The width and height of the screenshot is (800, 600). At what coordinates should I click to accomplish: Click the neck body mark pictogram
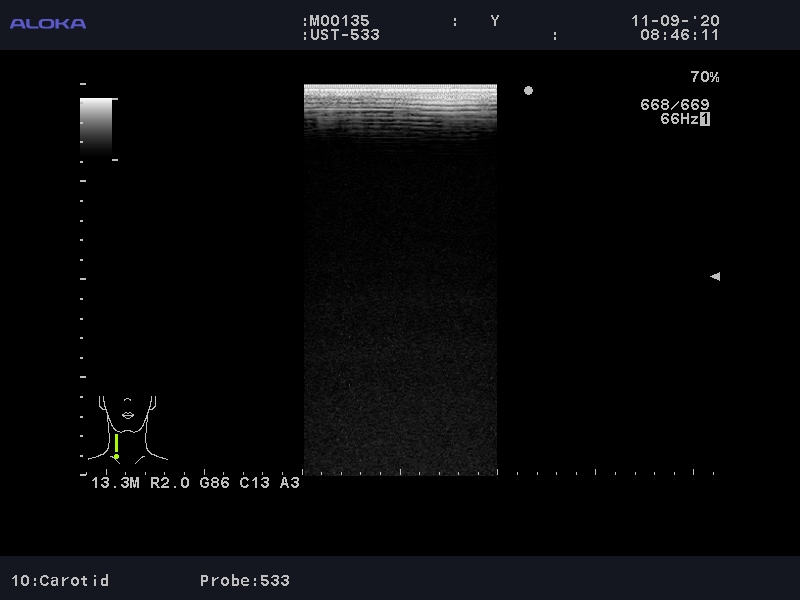(127, 428)
